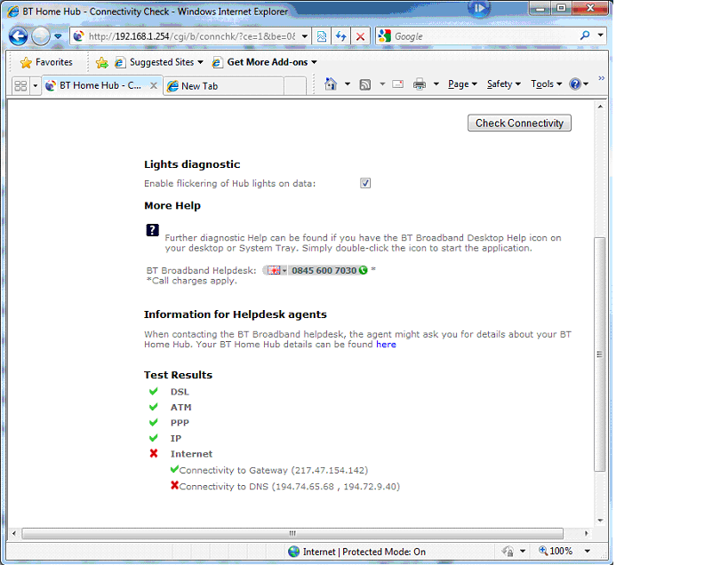Expand the zoom level dropdown arrow
Viewport: 728px width, 565px height.
[x=588, y=551]
